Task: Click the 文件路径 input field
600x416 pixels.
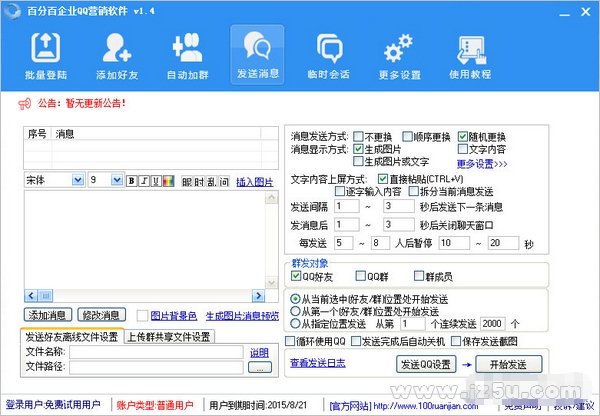Action: click(x=156, y=367)
